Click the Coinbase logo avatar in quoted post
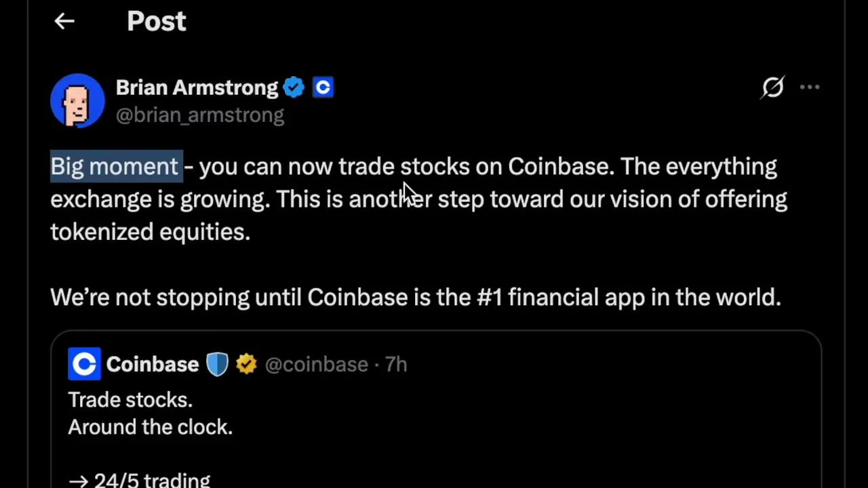The image size is (868, 488). click(x=84, y=364)
